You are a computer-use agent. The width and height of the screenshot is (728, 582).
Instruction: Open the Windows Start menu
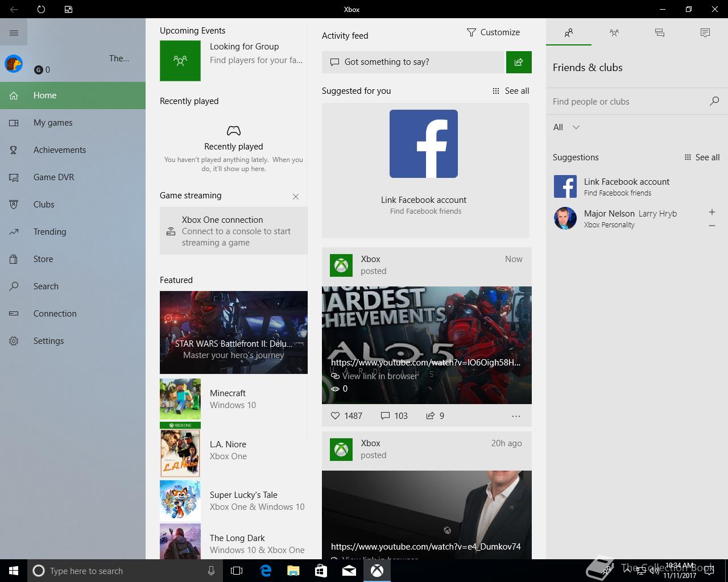[14, 571]
